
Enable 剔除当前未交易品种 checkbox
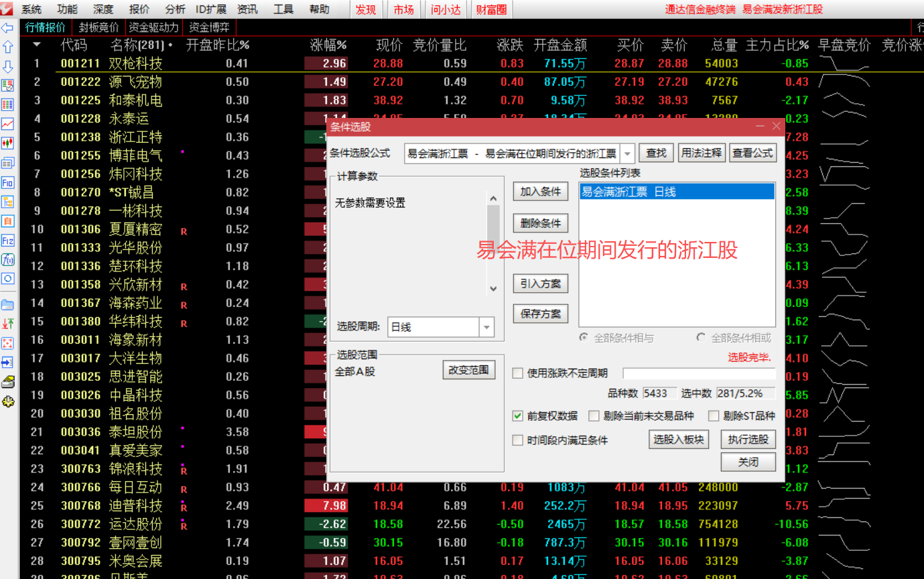click(594, 416)
